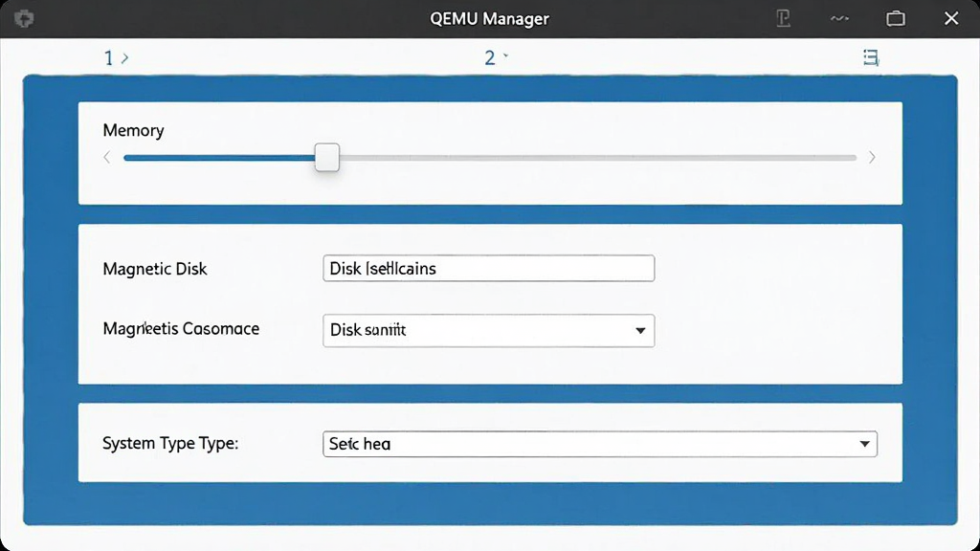Open the System Type dropdown

pos(600,444)
